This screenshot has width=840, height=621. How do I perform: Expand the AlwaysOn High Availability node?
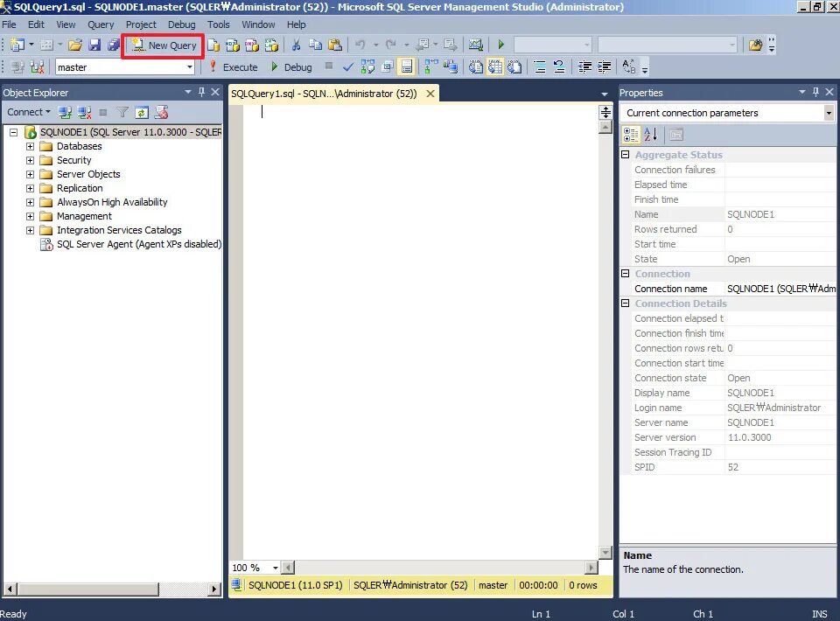(30, 202)
